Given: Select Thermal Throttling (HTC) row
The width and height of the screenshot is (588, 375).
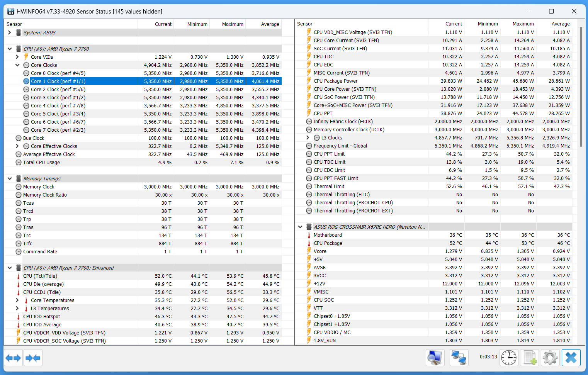Looking at the screenshot, I should [433, 194].
